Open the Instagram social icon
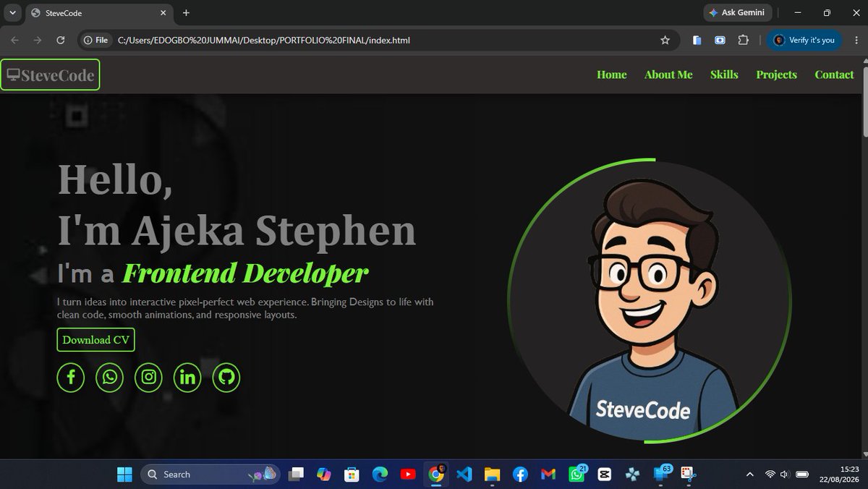 tap(148, 378)
